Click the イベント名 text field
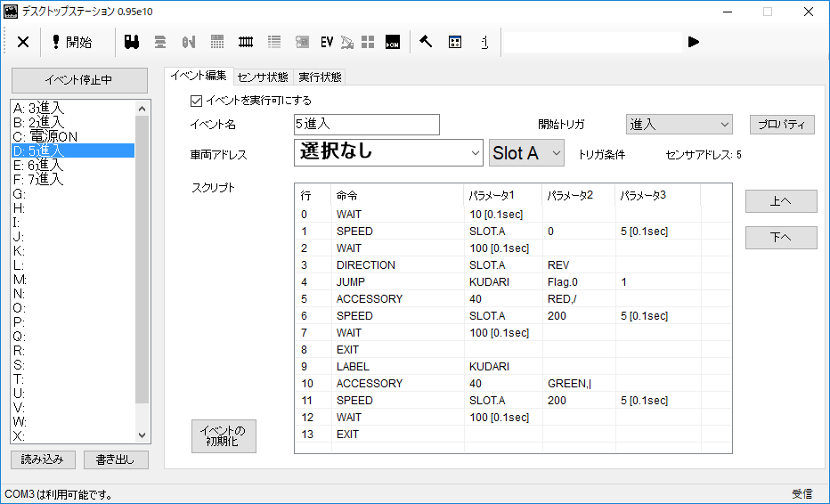Image resolution: width=830 pixels, height=504 pixels. point(366,125)
